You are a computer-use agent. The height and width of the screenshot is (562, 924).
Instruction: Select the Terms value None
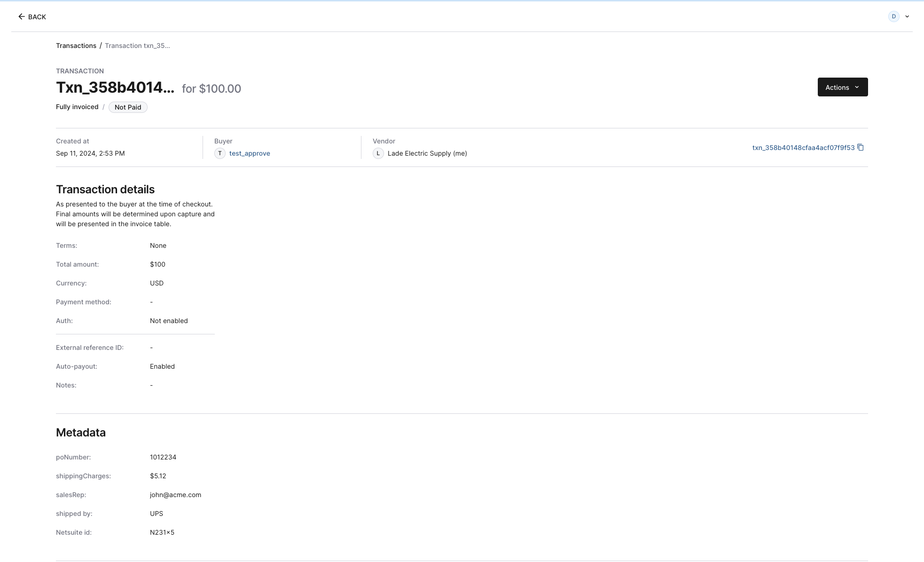158,245
